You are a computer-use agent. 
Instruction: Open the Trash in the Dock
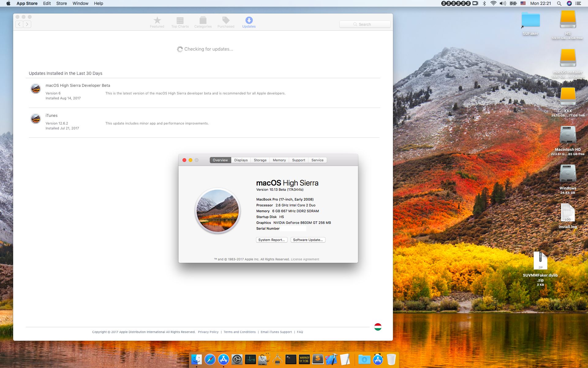pos(391,359)
